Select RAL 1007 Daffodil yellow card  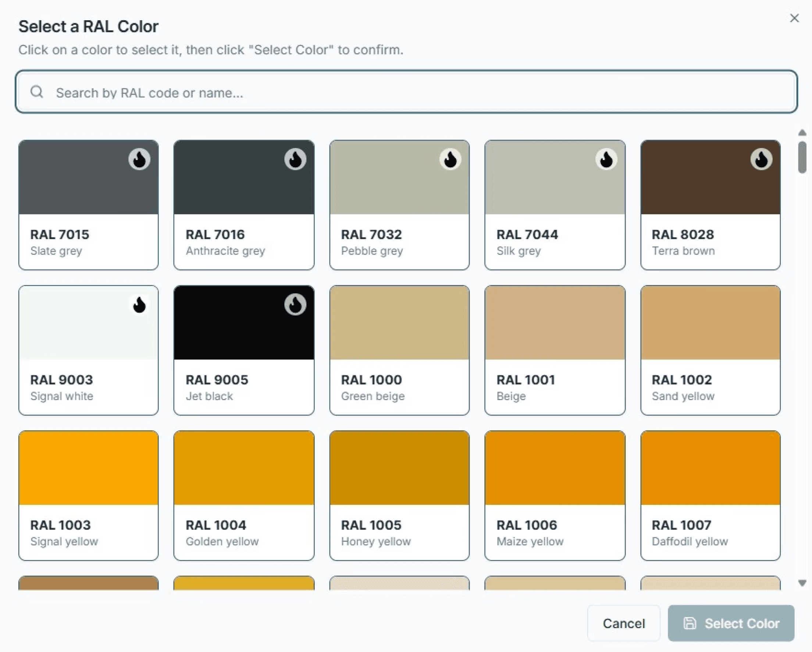[710, 495]
